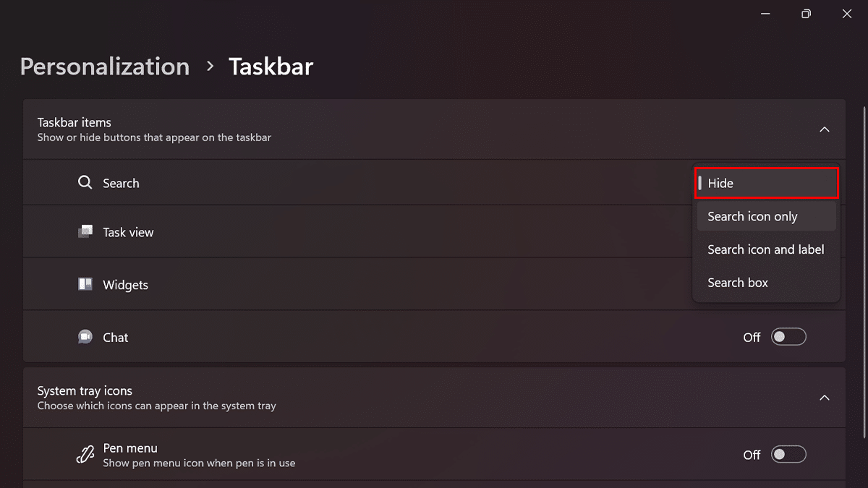Choose Search icon only option

pos(766,216)
